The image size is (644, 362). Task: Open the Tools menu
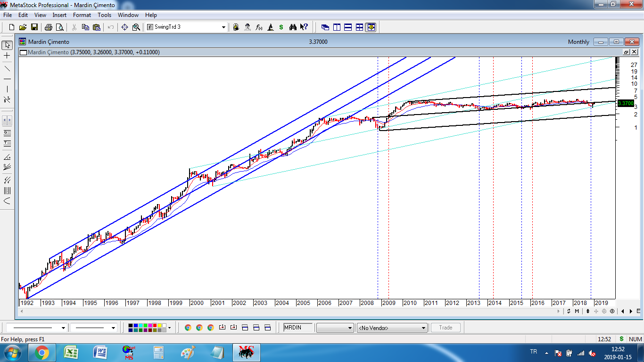(104, 15)
